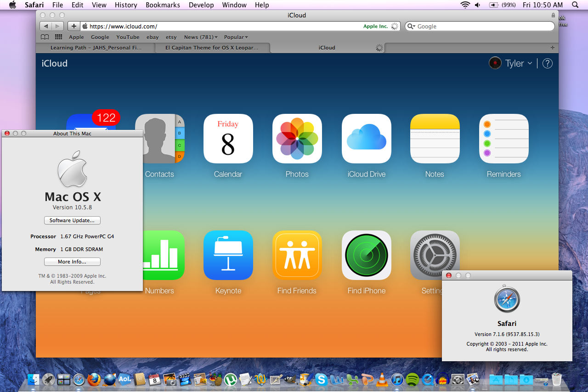This screenshot has height=392, width=588.
Task: Go forward with Safari's forward arrow
Action: pyautogui.click(x=58, y=26)
